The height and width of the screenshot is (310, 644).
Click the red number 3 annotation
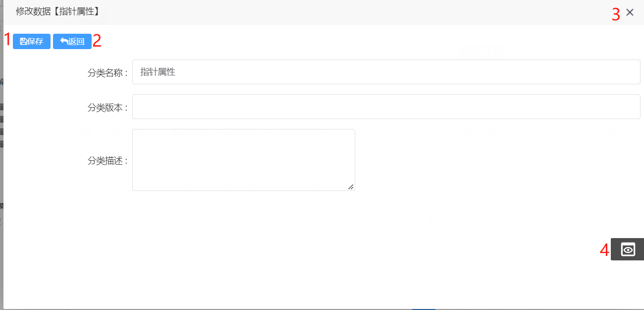tap(616, 14)
